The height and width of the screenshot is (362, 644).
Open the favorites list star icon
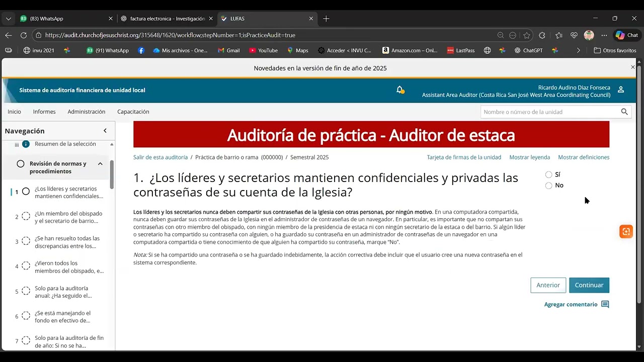pos(559,35)
